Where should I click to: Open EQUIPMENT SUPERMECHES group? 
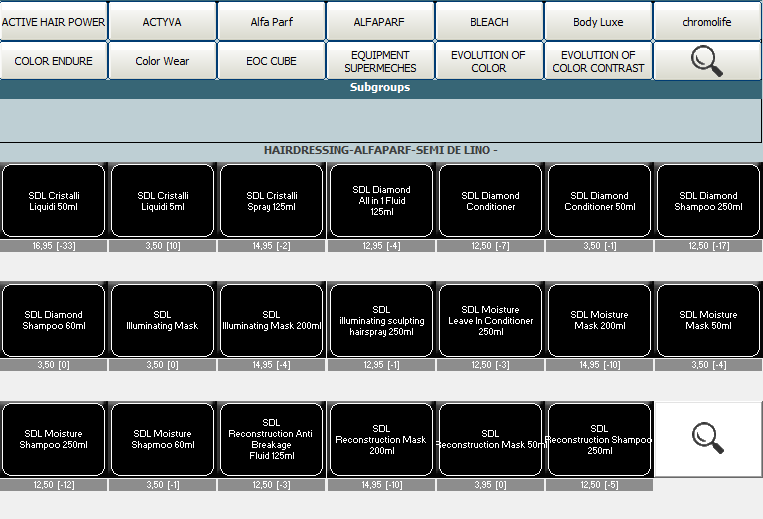(380, 61)
